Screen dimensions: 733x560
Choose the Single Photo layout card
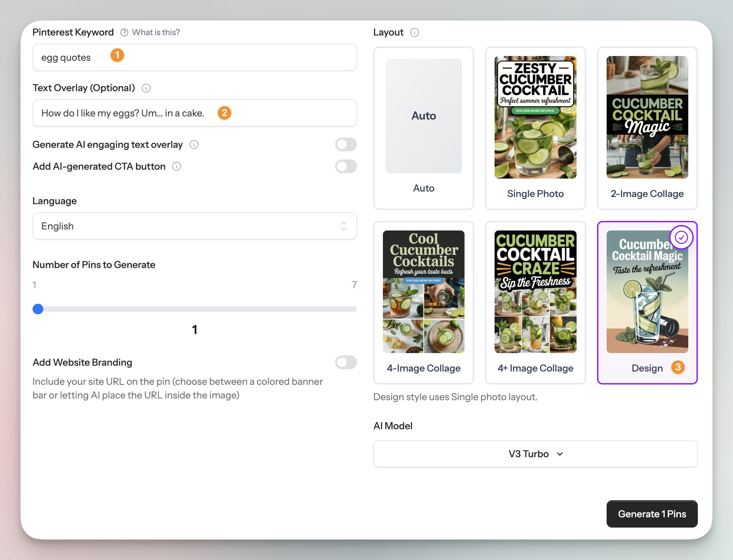(535, 128)
